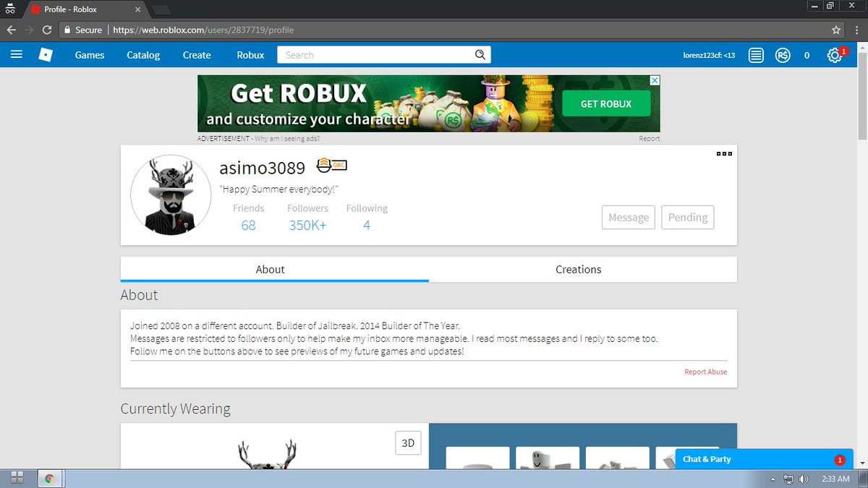868x488 pixels.
Task: Click the network tray icon
Action: pyautogui.click(x=788, y=479)
